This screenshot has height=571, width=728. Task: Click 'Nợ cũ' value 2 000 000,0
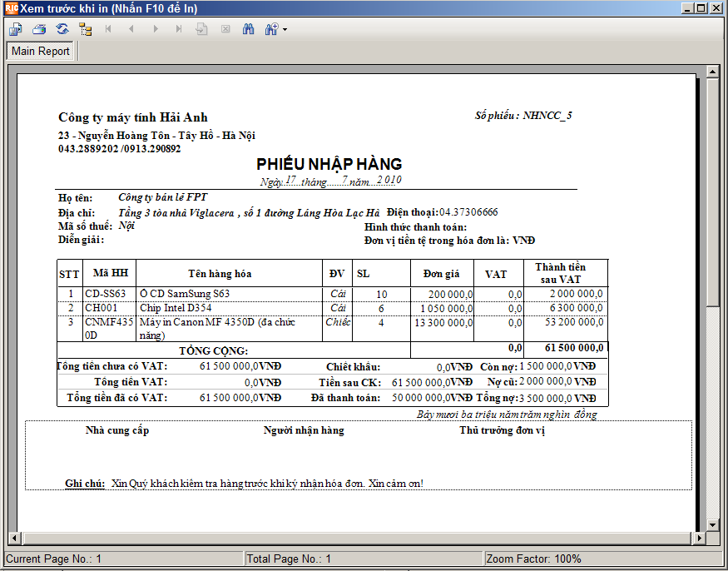click(x=546, y=381)
